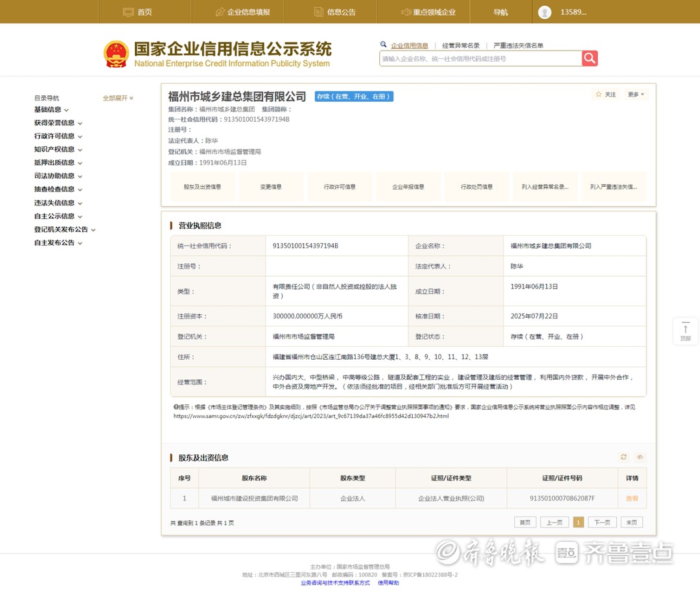Click the 列入经营异常名录 shortcut button

pos(545,187)
